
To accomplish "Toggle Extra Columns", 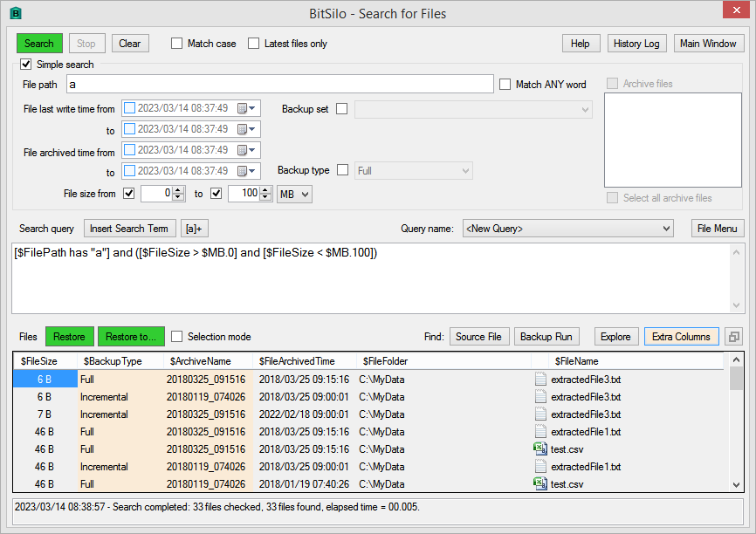I will [681, 337].
